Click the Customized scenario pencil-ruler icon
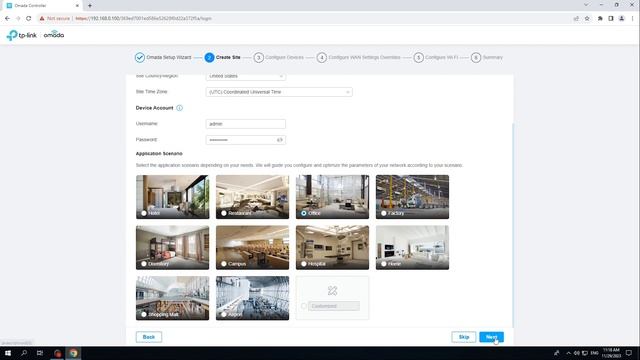 click(x=332, y=291)
